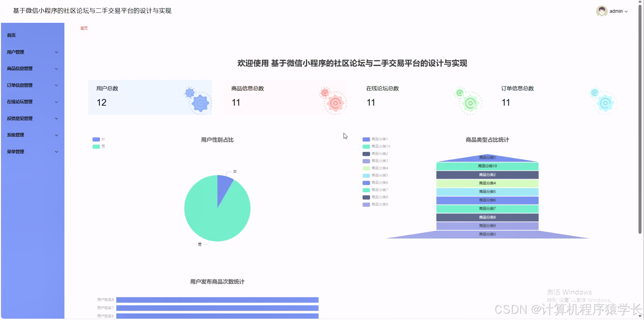Expand the 用户管理 menu
The height and width of the screenshot is (320, 644).
pyautogui.click(x=32, y=52)
